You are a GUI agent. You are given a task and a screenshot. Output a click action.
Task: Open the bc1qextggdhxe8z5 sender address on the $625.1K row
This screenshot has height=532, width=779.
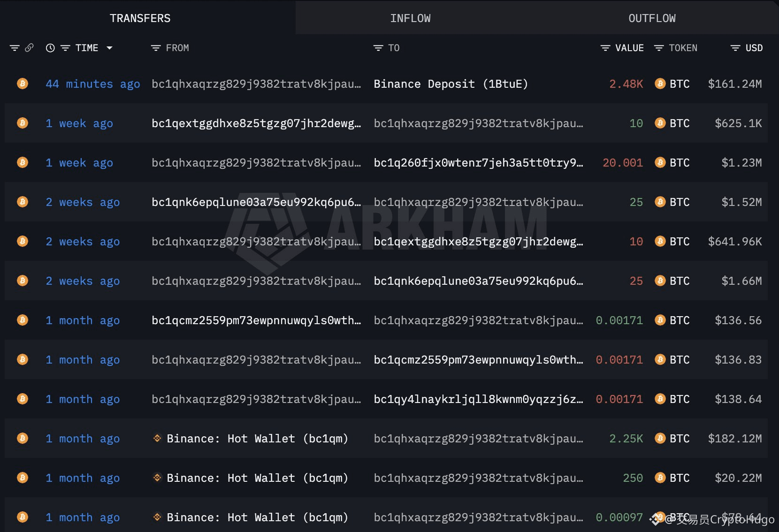click(257, 123)
